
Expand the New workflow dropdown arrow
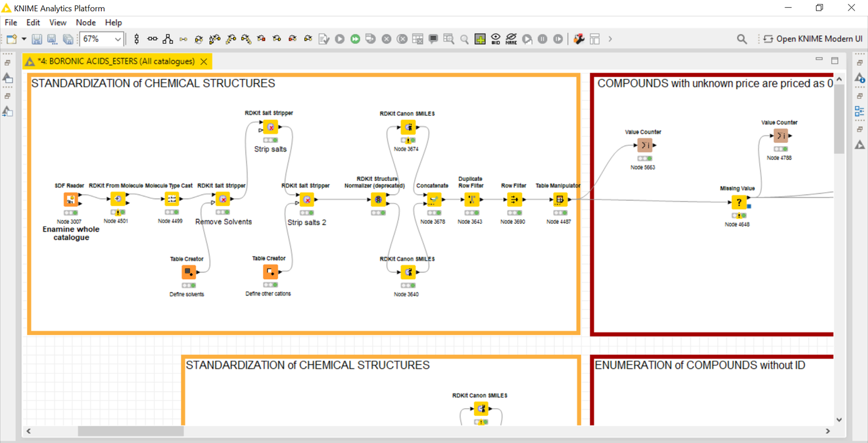[24, 39]
